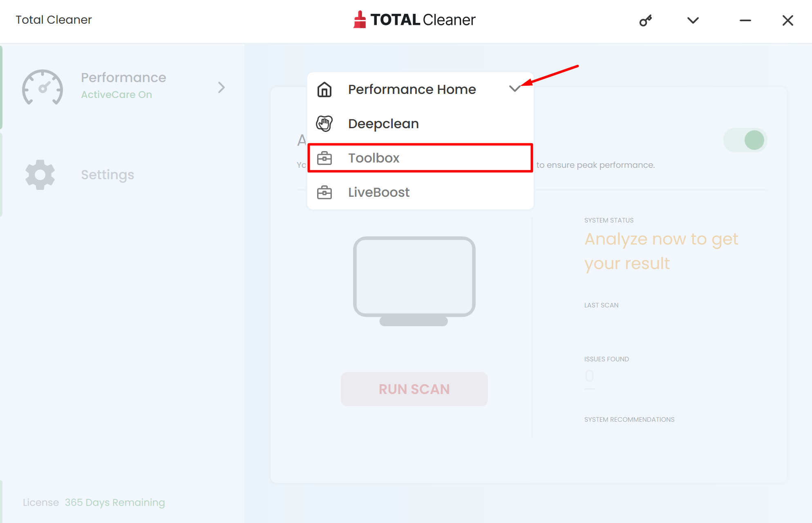Click the RUN SCAN button
This screenshot has width=812, height=523.
click(414, 389)
